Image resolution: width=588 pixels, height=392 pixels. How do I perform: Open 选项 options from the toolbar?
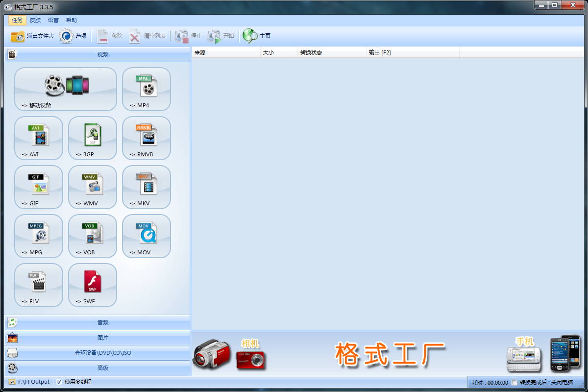coord(73,36)
